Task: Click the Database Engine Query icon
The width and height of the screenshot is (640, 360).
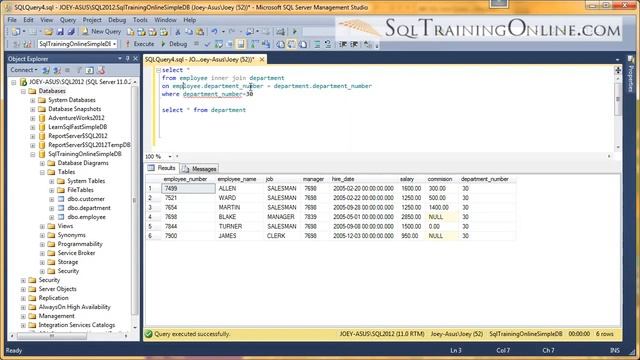Action: click(x=131, y=31)
